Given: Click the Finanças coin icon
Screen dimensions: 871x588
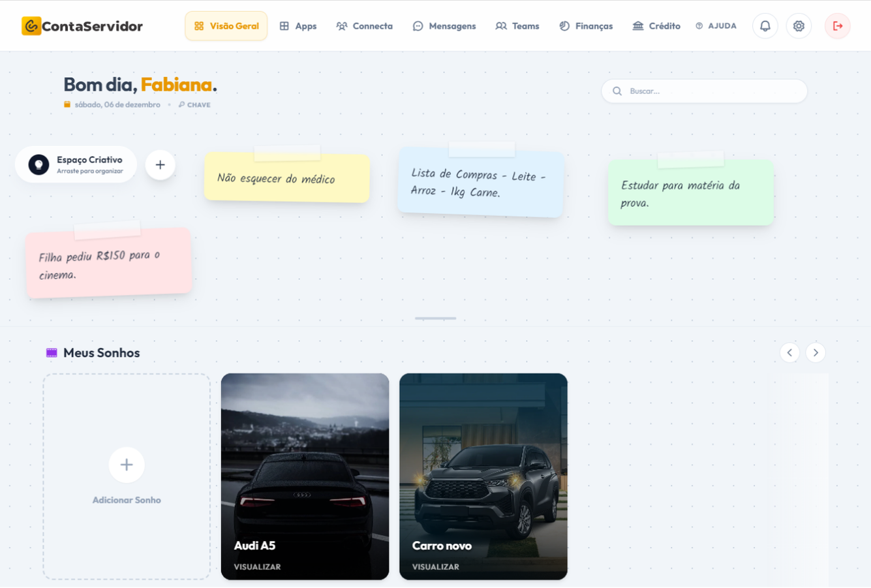Looking at the screenshot, I should pos(563,25).
